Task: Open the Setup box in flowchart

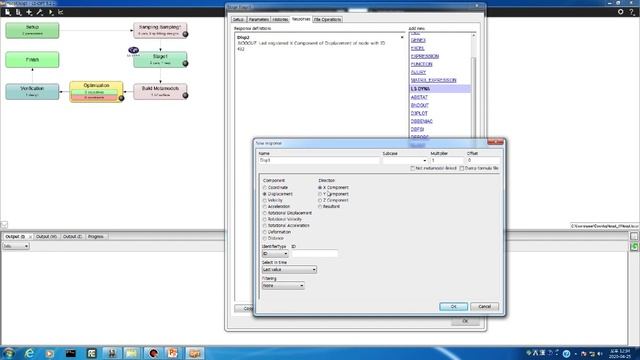Action: coord(32,30)
